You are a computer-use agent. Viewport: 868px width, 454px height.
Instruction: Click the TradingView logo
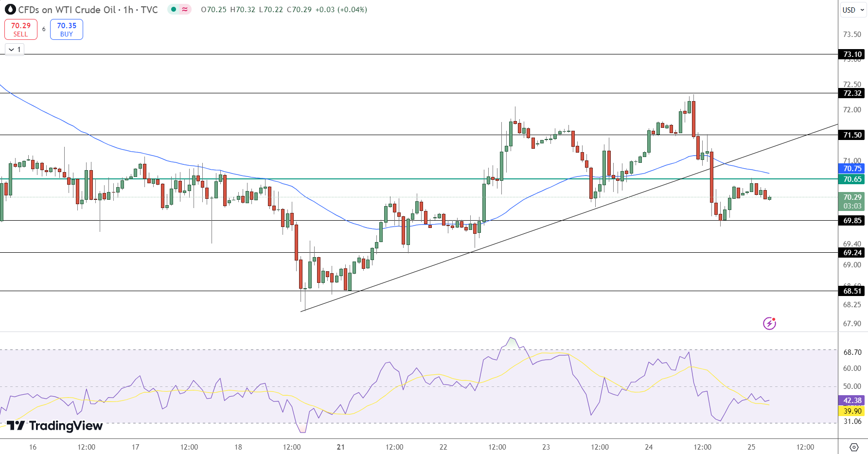(x=53, y=426)
